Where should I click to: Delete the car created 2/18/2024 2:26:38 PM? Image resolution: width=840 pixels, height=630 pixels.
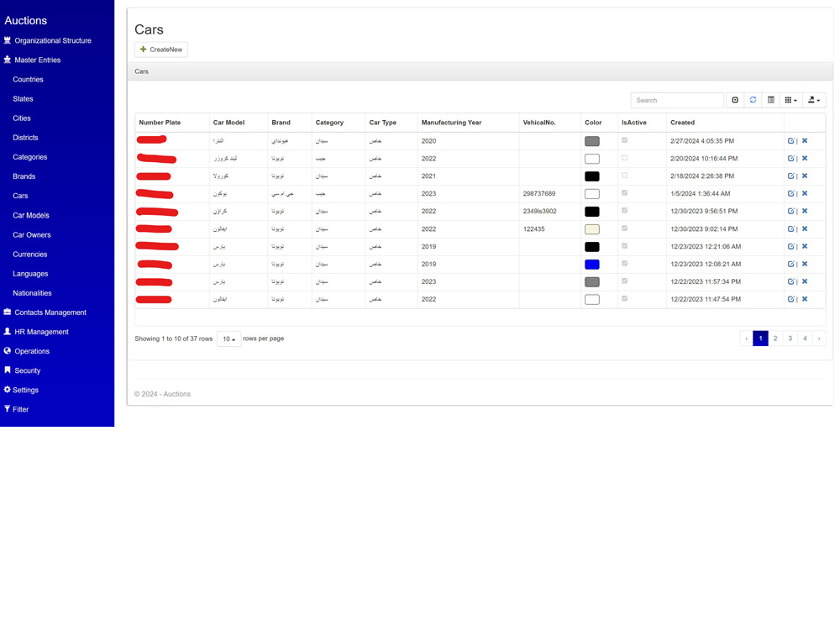pos(805,176)
